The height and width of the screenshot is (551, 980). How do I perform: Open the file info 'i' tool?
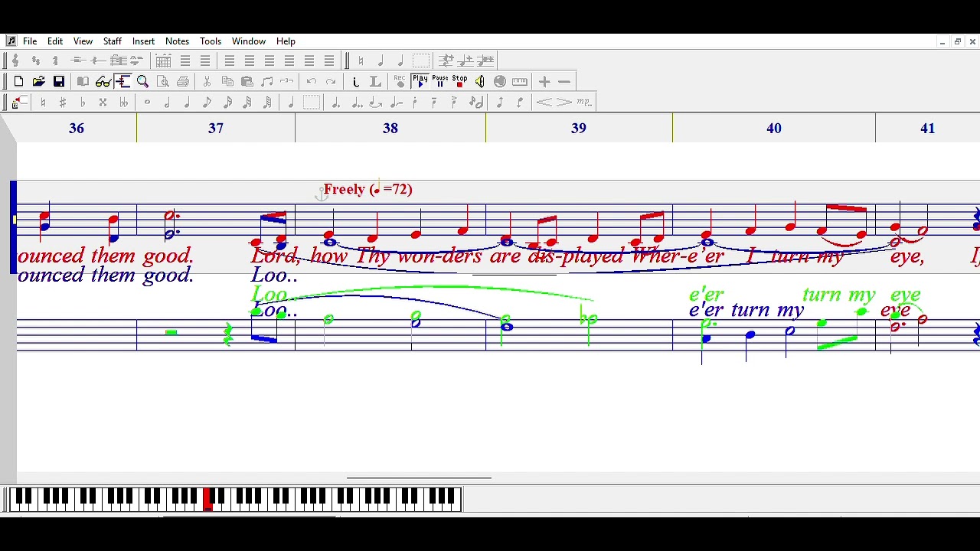356,82
